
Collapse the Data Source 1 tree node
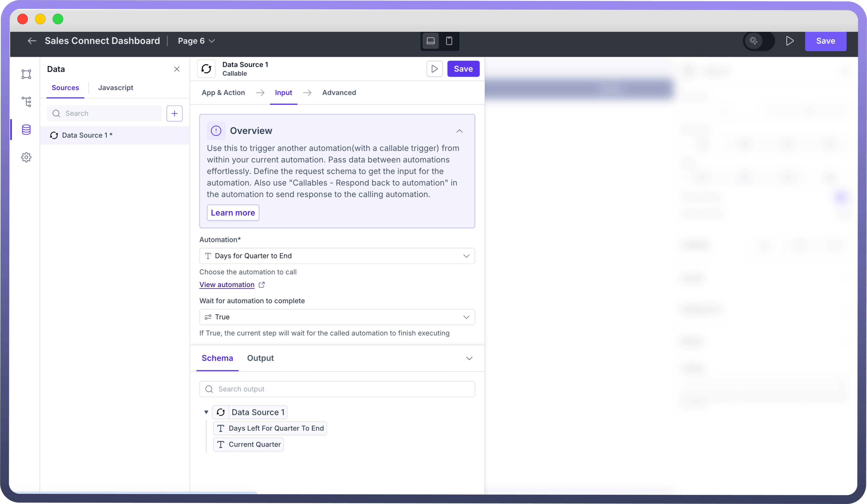point(206,412)
